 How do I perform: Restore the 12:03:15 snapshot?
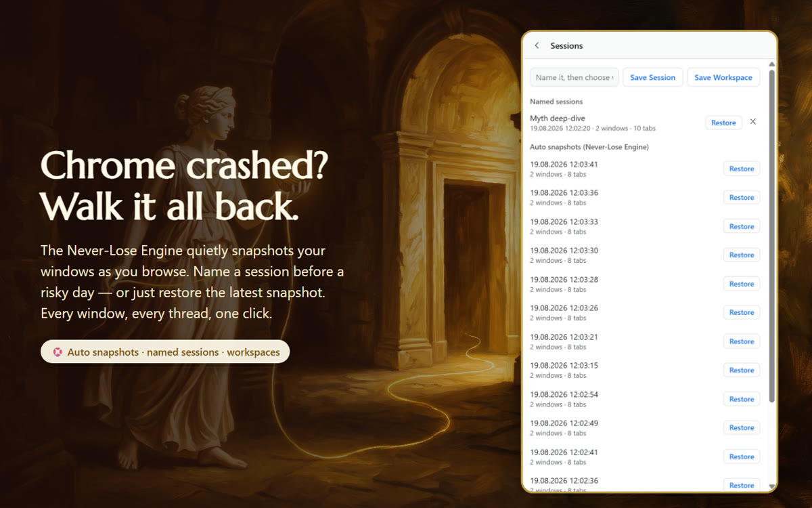[x=742, y=371]
